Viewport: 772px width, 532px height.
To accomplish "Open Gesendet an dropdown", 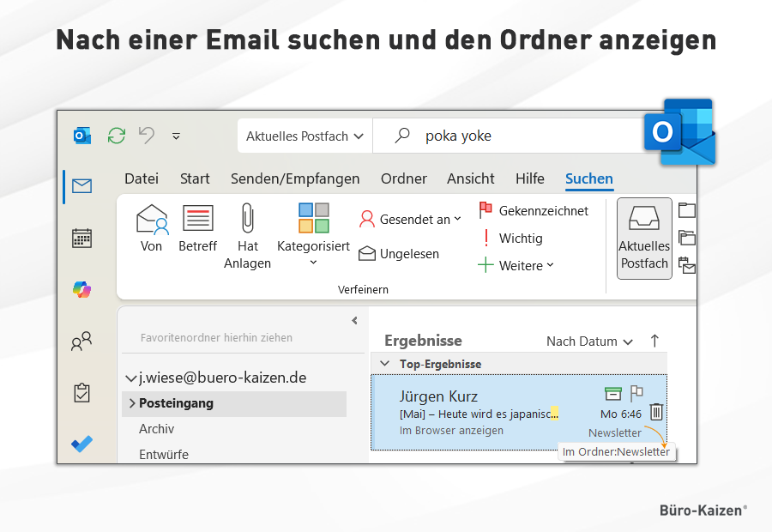I will [x=410, y=219].
